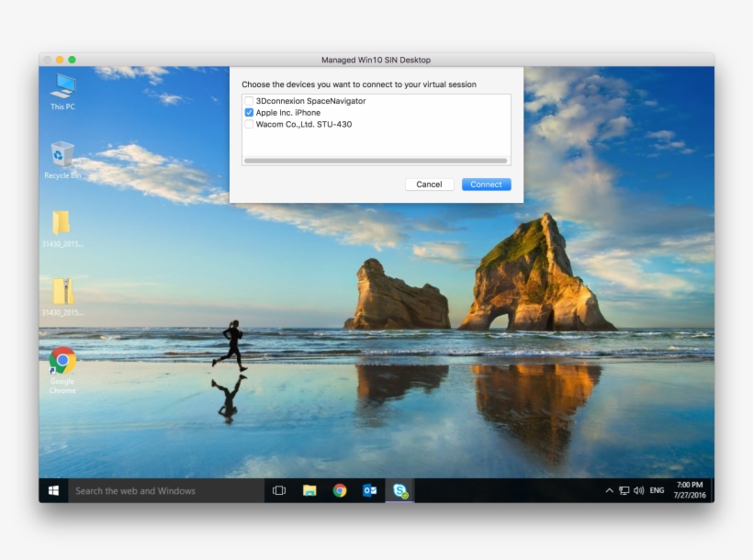Click Connect to attach selected devices

pos(486,184)
